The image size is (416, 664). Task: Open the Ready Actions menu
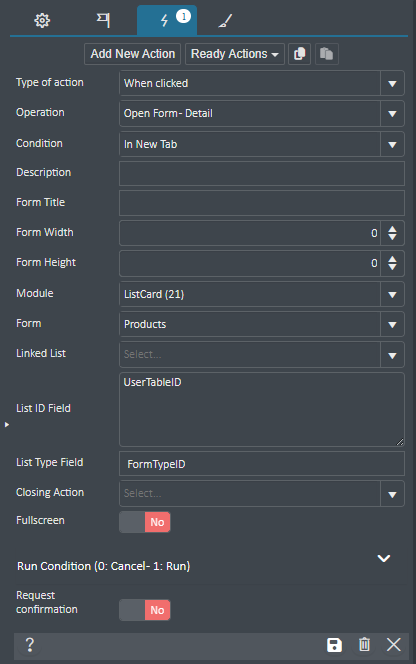click(x=235, y=54)
